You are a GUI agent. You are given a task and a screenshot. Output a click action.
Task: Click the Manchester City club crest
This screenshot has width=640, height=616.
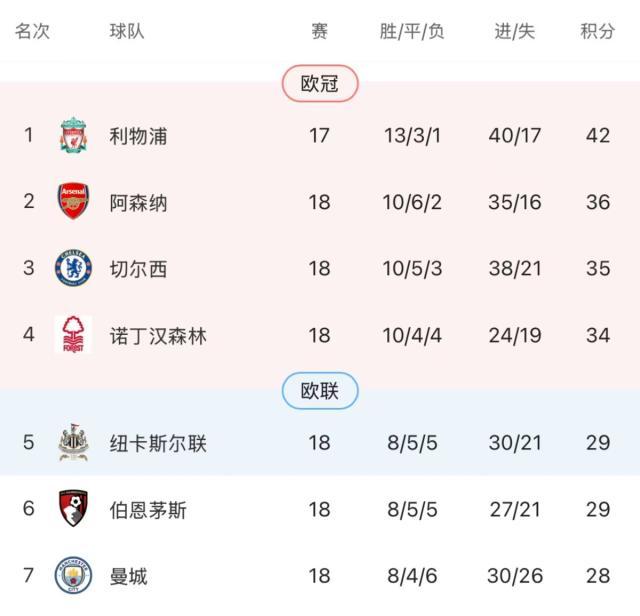[x=73, y=576]
